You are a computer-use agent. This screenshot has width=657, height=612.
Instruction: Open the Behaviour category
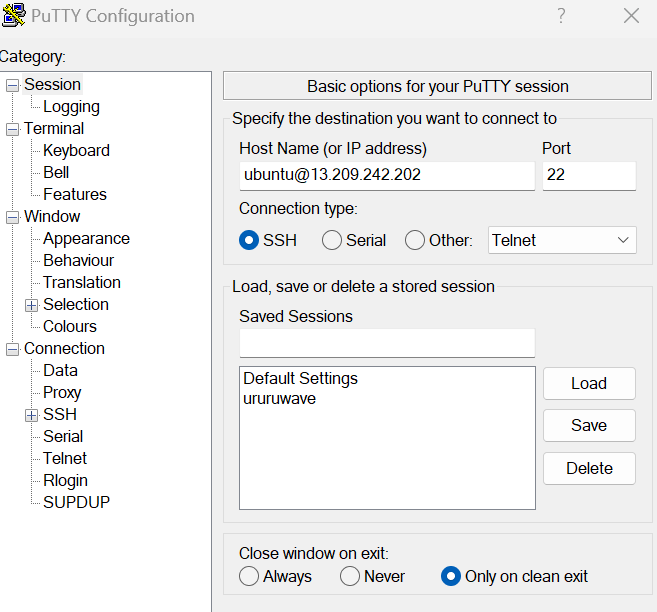tap(78, 261)
